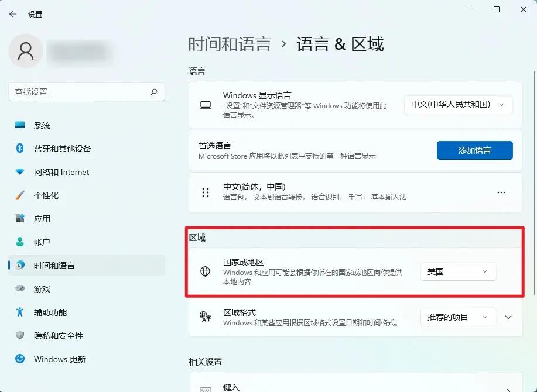Click the 查找设置 search field
Screen dimensions: 537x392
click(x=79, y=92)
